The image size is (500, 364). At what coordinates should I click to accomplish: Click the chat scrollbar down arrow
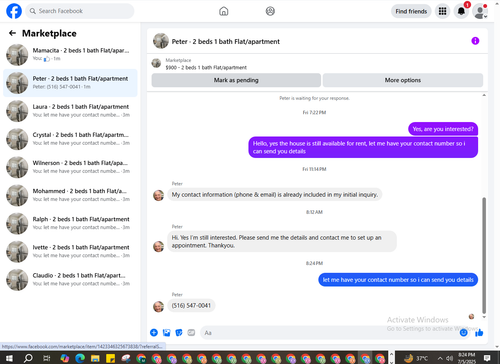(484, 317)
